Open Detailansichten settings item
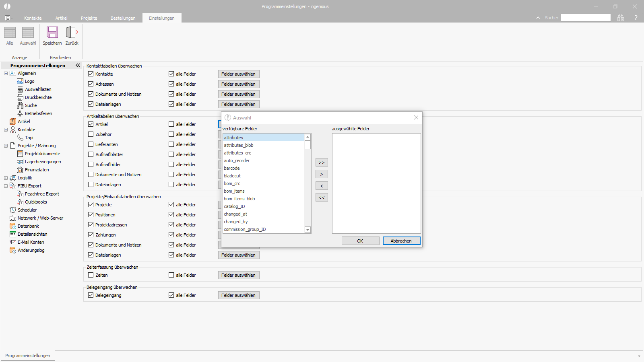Screen dimensions: 644x362 point(32,234)
